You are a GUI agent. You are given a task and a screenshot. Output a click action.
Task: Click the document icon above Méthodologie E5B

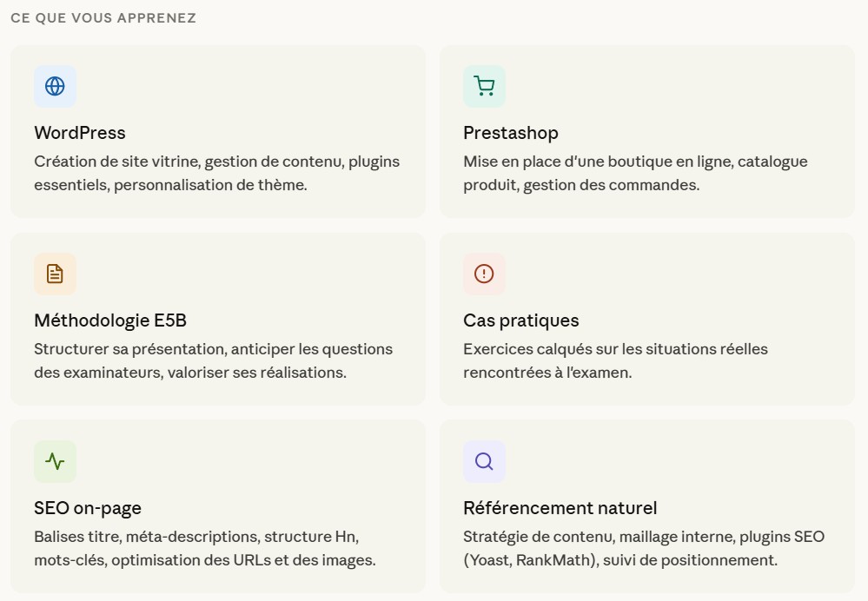click(x=55, y=274)
